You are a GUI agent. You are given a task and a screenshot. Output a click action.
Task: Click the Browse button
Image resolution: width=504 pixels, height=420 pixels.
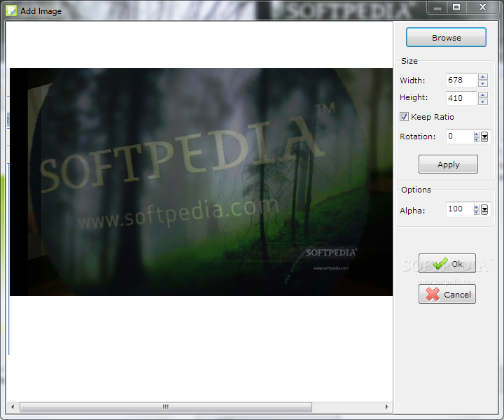coord(446,37)
